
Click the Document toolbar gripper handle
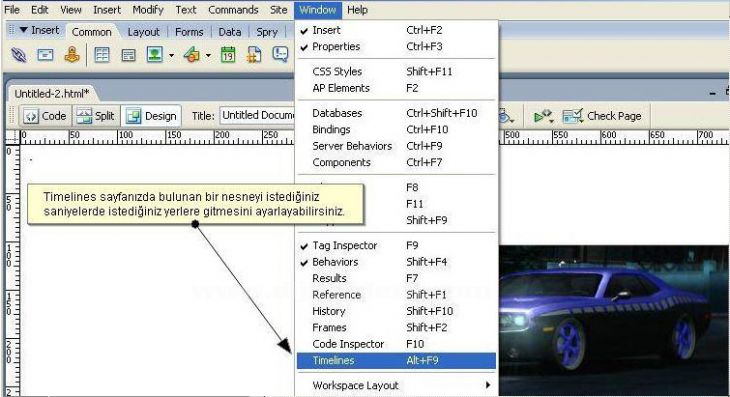(12, 115)
